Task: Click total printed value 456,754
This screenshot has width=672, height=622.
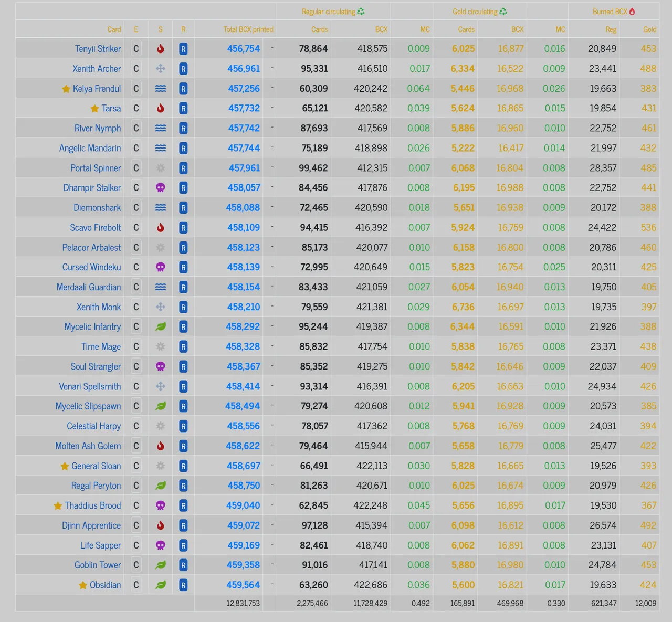Action: [x=243, y=49]
